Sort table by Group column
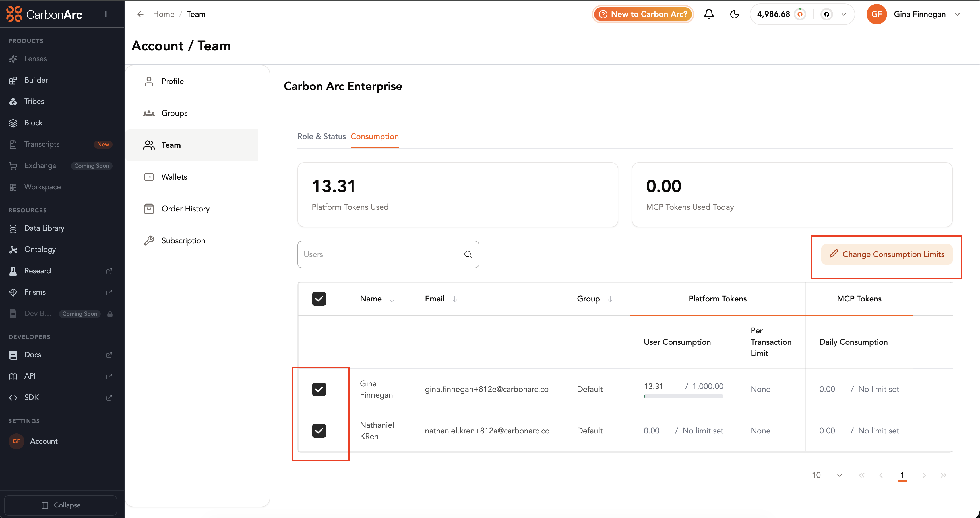This screenshot has width=980, height=518. [x=610, y=299]
